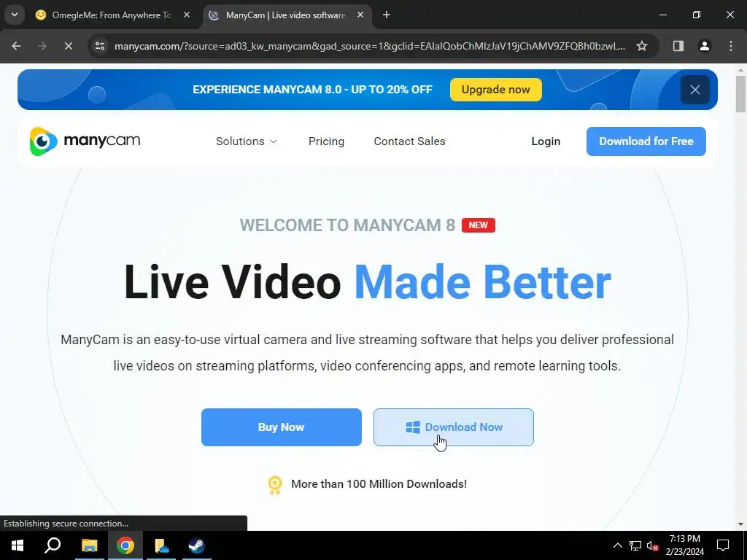Switch to the OmegleMe tab

point(112,15)
